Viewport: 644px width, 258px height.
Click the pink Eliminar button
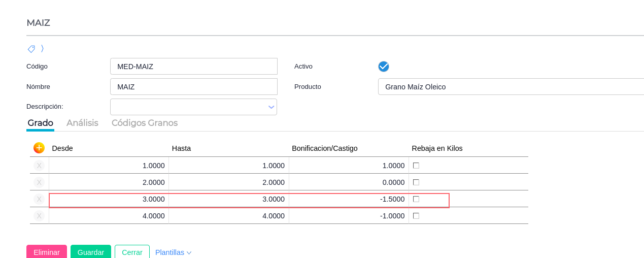[x=47, y=252]
